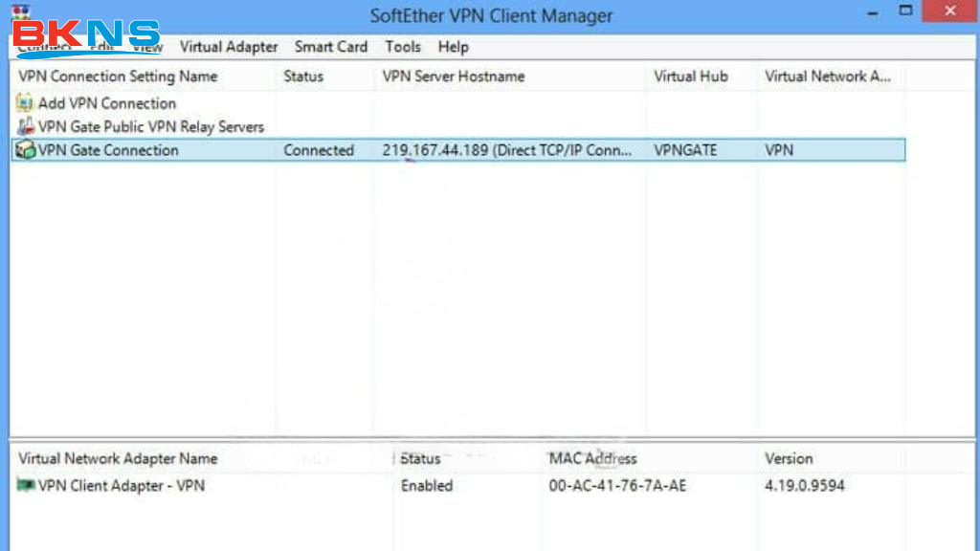Sort by VPN Server Hostname column header

tap(454, 77)
